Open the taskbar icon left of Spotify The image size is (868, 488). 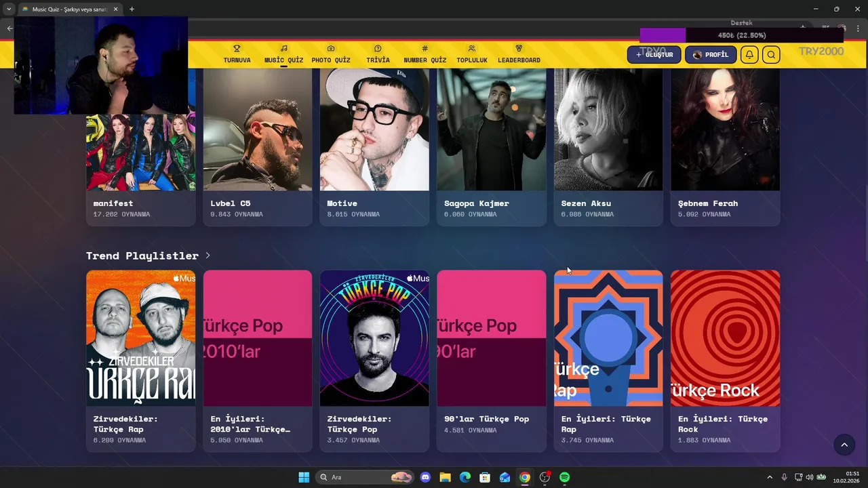[545, 477]
